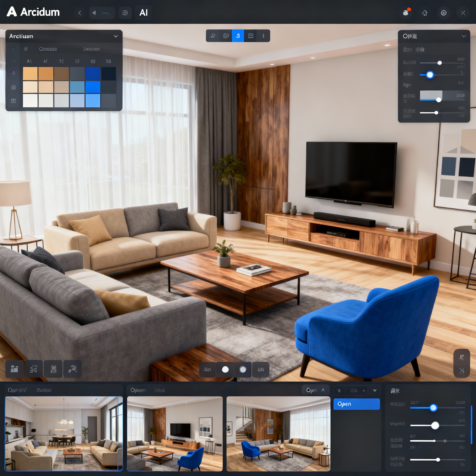This screenshot has height=476, width=476.
Task: Click the Opn button with up arrow
Action: (x=315, y=390)
